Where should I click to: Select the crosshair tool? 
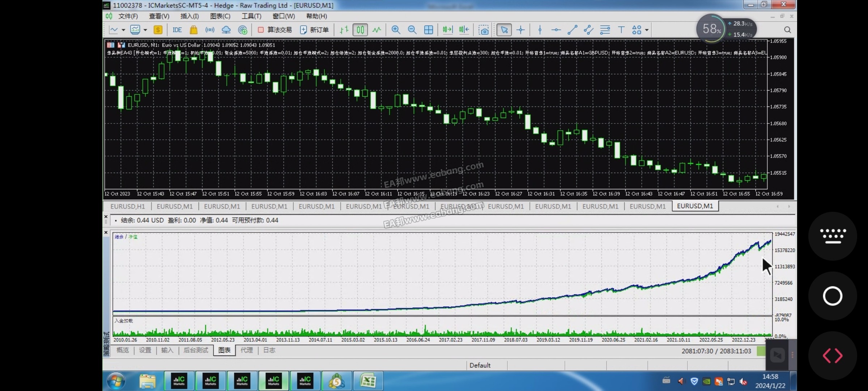coord(520,30)
